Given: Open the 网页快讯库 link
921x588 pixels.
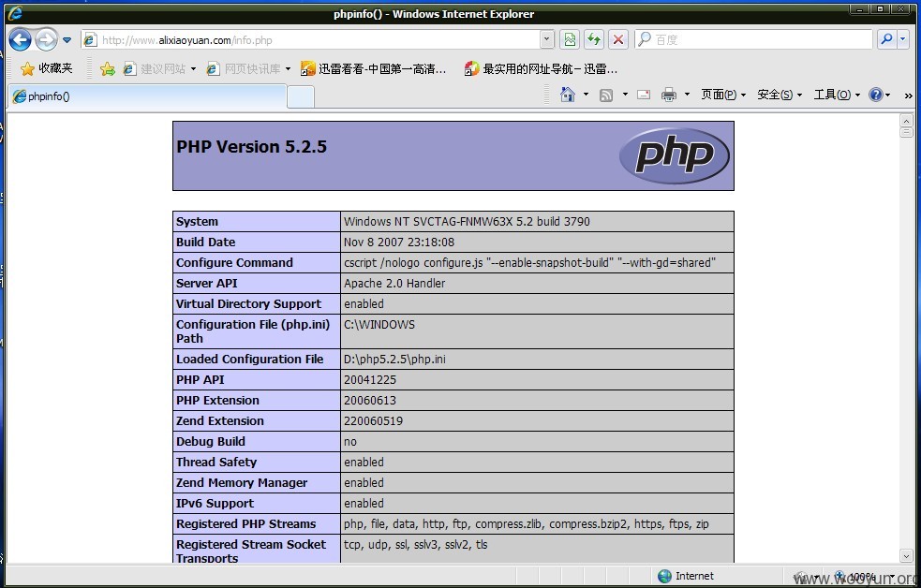Looking at the screenshot, I should [x=244, y=69].
